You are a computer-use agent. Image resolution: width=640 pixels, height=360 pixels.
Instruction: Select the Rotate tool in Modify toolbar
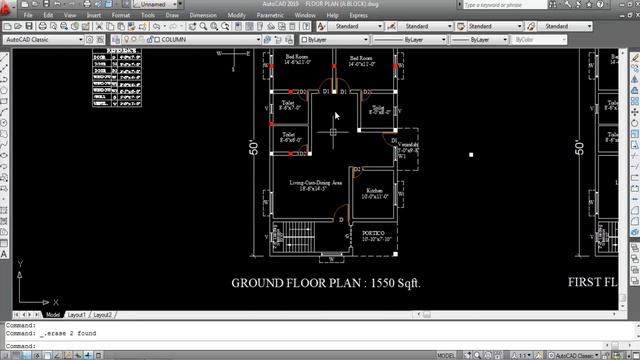tap(635, 123)
